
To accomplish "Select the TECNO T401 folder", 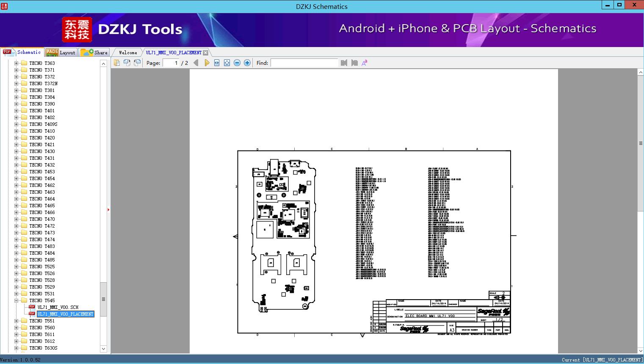I will pyautogui.click(x=42, y=111).
